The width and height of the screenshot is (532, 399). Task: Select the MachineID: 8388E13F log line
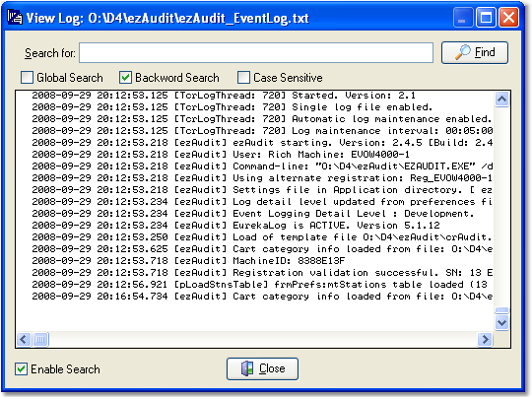tap(188, 261)
